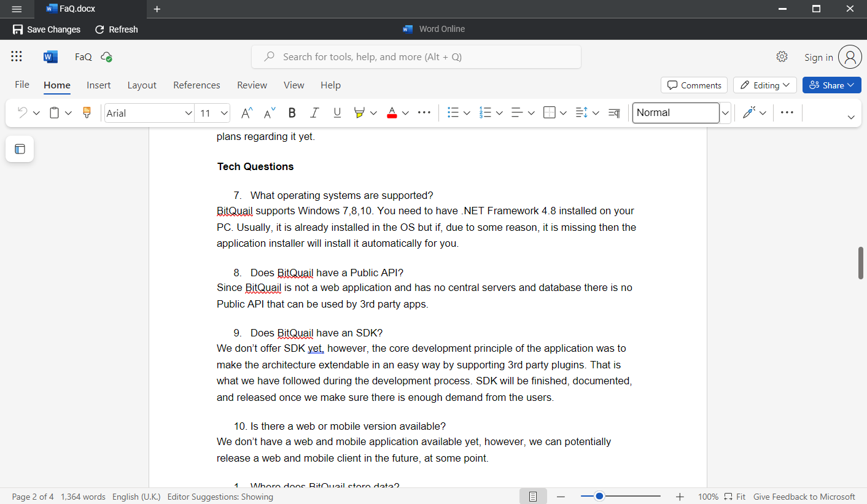This screenshot has height=504, width=867.
Task: Toggle underline formatting
Action: coord(337,112)
